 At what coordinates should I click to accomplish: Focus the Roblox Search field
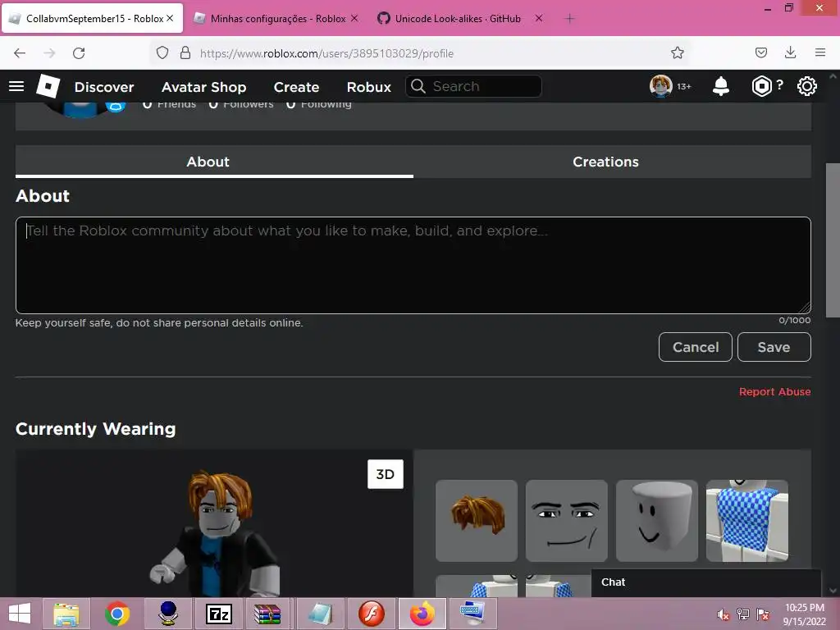click(x=473, y=86)
